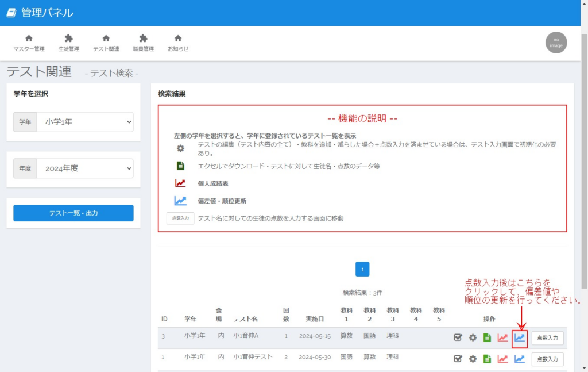Download Excel via green file icon for 小1育伸A
The width and height of the screenshot is (588, 372).
487,338
